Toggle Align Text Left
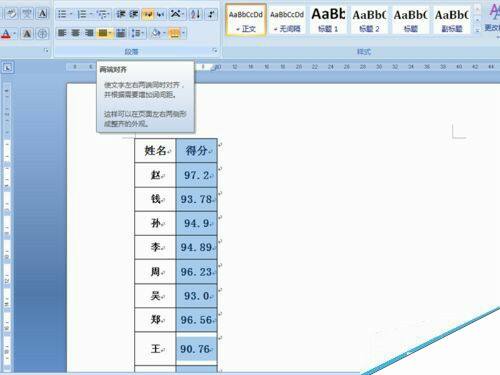Viewport: 500px width, 375px height. [62, 33]
